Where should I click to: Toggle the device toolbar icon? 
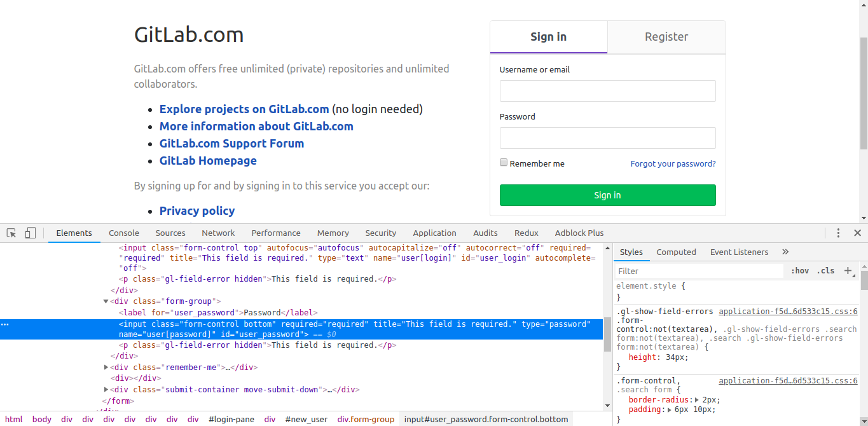pyautogui.click(x=30, y=233)
